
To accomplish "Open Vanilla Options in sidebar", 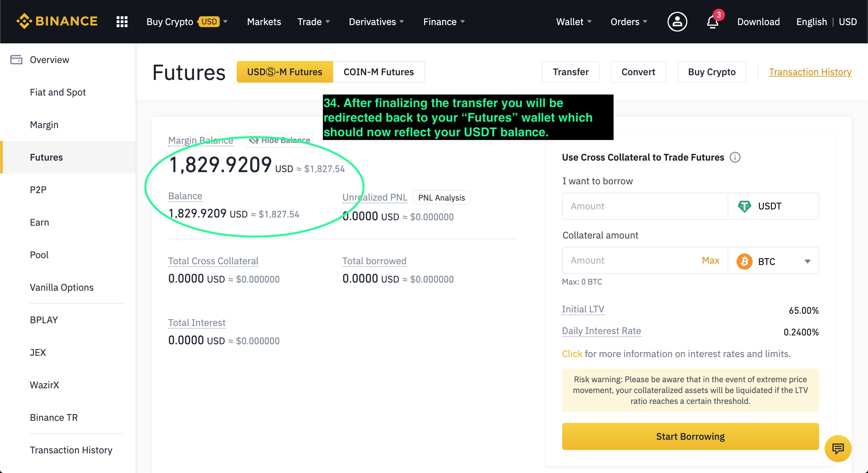I will [x=68, y=287].
